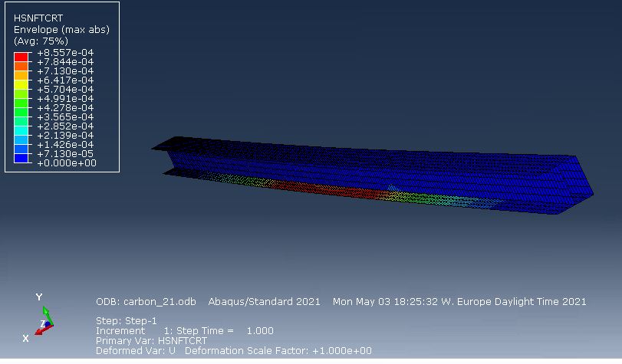622x364 pixels.
Task: Click the legend value +4.278e-04
Action: point(65,108)
